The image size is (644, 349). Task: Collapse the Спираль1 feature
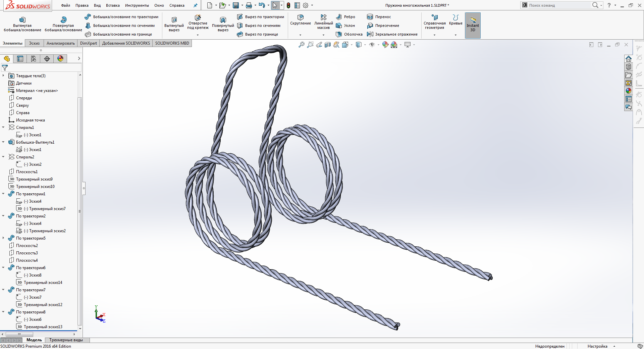pos(3,128)
